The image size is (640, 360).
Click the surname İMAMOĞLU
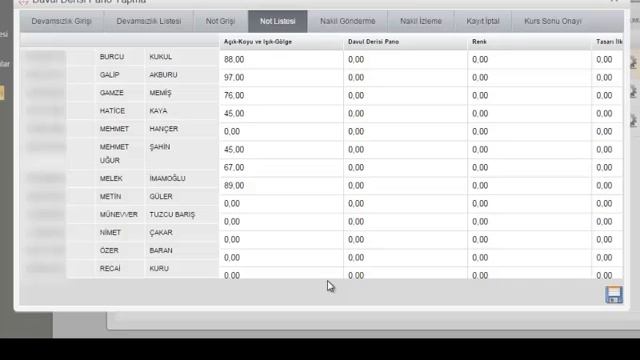pos(167,178)
